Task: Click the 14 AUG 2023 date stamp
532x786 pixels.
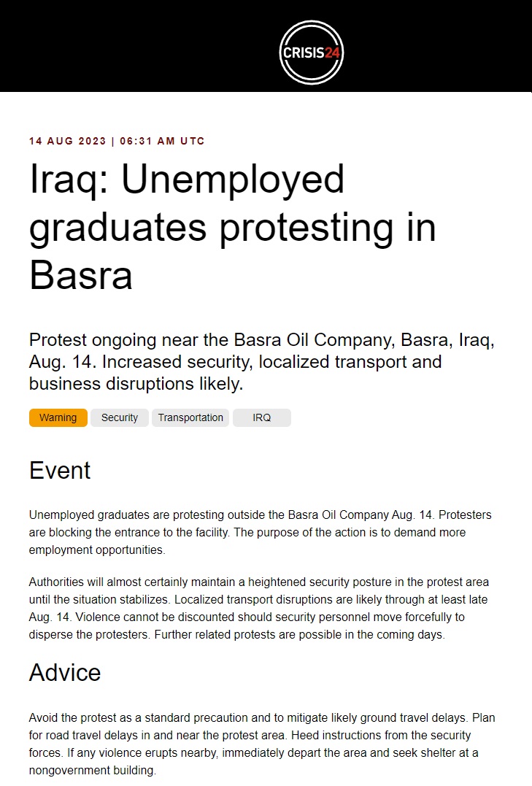Action: point(67,141)
